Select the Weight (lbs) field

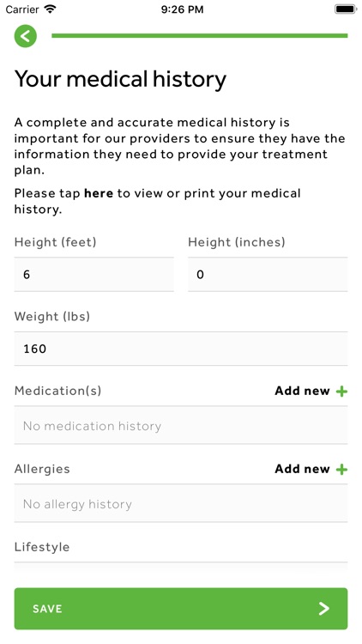pos(181,349)
